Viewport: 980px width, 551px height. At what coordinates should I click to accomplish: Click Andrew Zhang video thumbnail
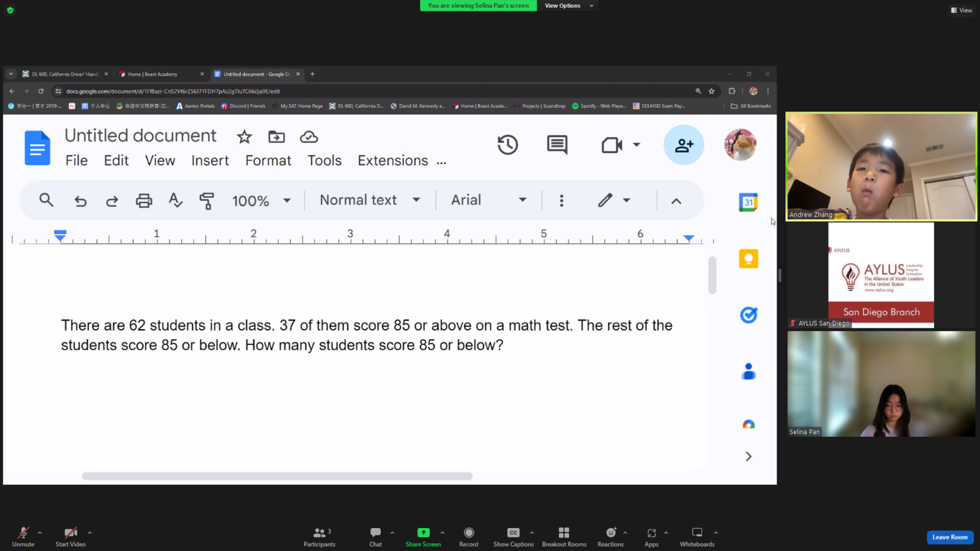click(881, 166)
